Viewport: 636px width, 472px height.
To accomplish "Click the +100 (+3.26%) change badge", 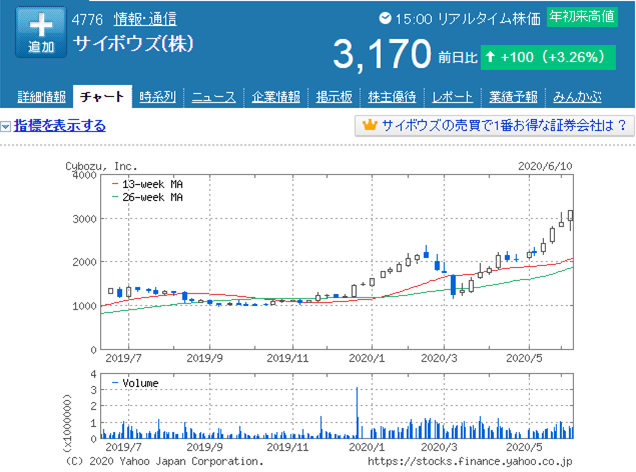I will coord(548,57).
